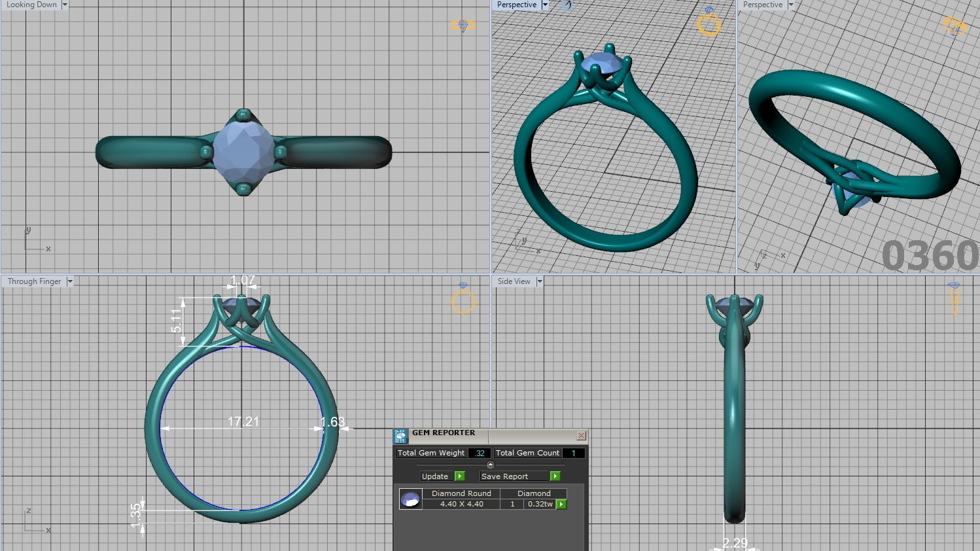Click the 5.11 head height dimension

177,321
